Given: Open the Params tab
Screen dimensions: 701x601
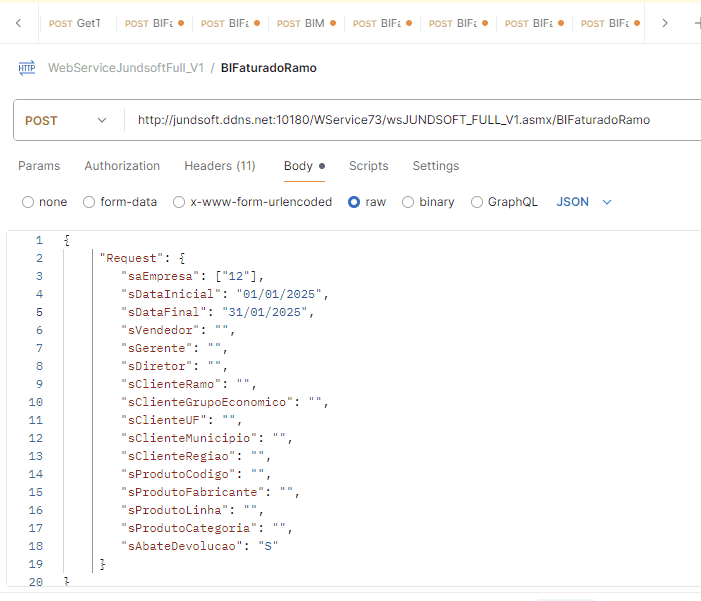Looking at the screenshot, I should [39, 166].
